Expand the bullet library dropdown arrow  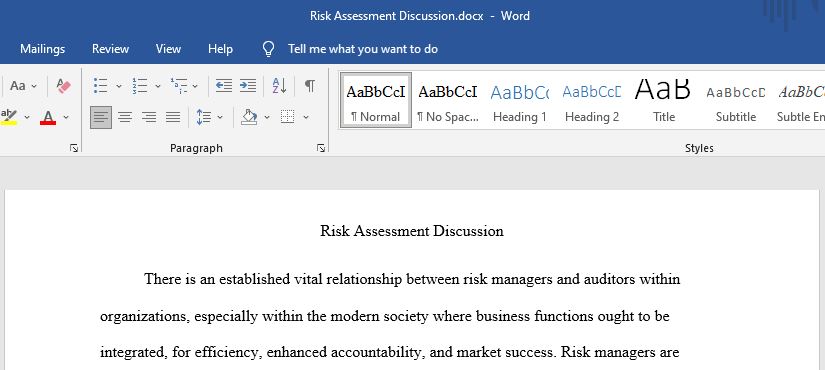118,86
